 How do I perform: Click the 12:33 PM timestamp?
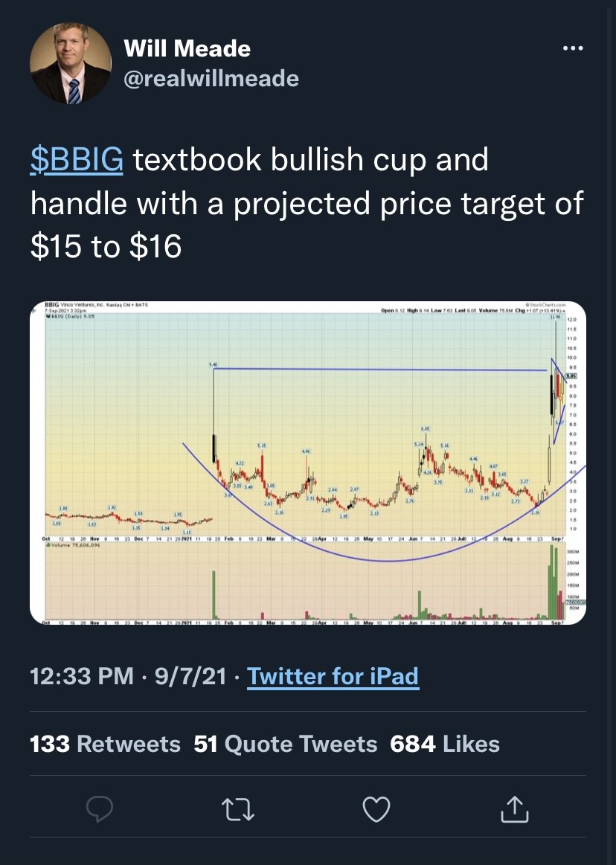tap(82, 676)
